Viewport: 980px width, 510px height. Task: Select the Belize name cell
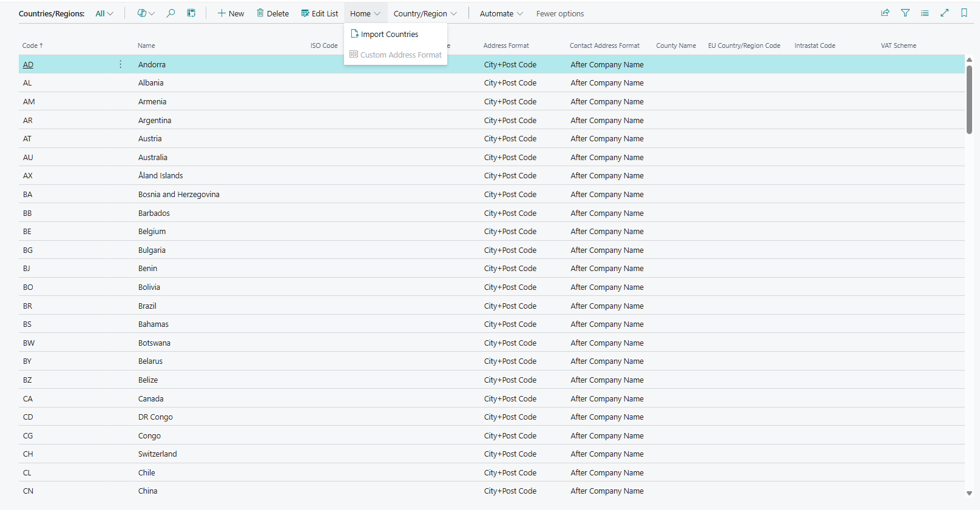click(148, 380)
